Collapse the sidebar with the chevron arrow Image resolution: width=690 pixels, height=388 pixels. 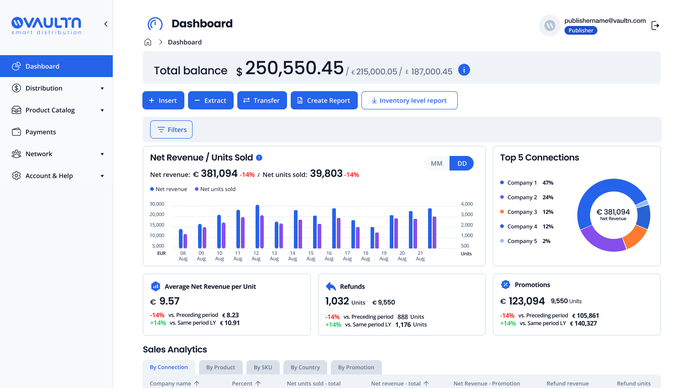[106, 24]
